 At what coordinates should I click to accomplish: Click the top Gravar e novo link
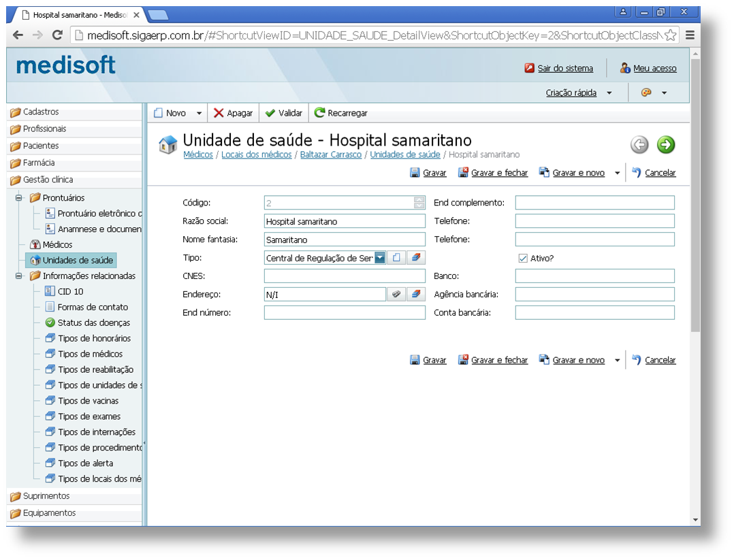(x=579, y=173)
